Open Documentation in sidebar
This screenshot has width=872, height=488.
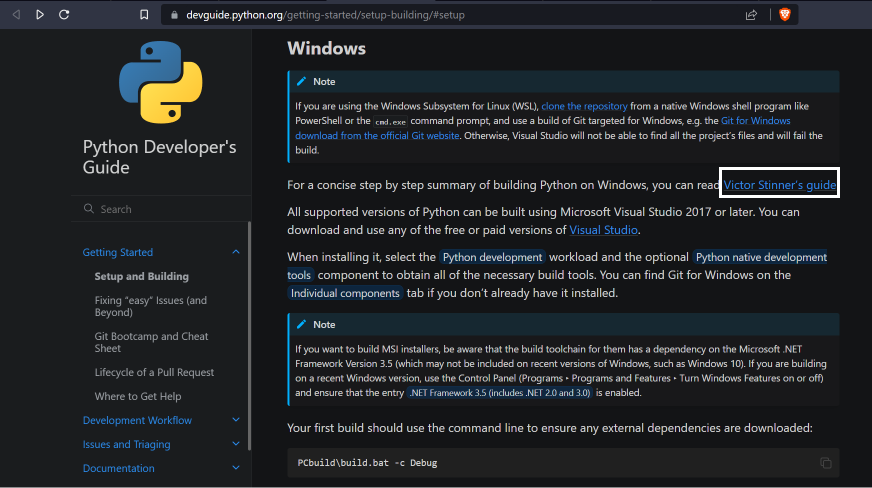pyautogui.click(x=118, y=468)
